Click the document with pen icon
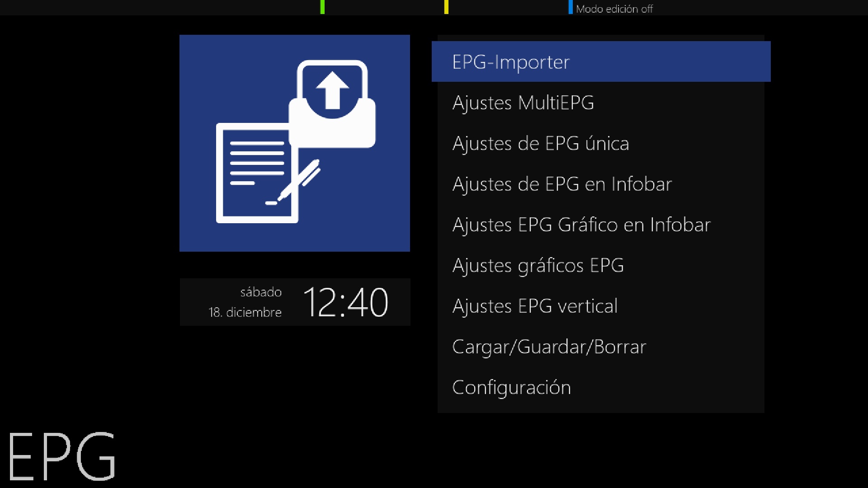The height and width of the screenshot is (488, 868). point(268,173)
